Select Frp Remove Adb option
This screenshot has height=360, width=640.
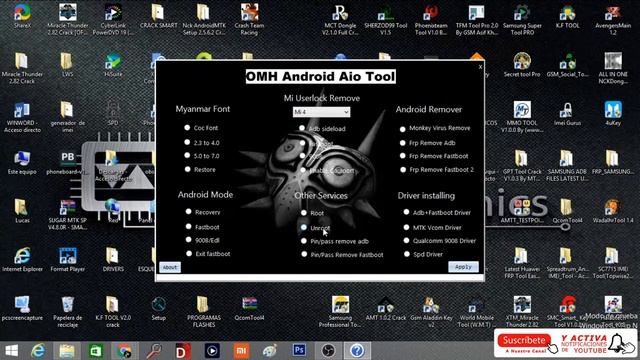[402, 143]
